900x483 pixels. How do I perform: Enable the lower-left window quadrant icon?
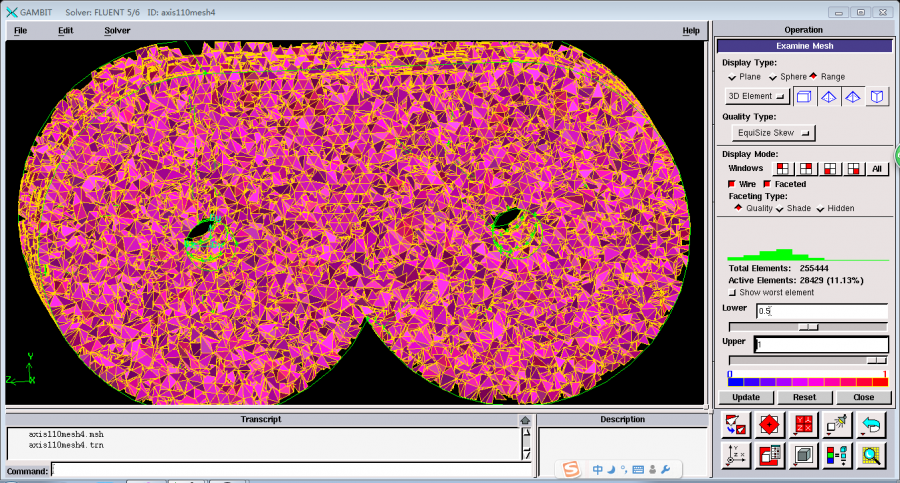(x=830, y=168)
